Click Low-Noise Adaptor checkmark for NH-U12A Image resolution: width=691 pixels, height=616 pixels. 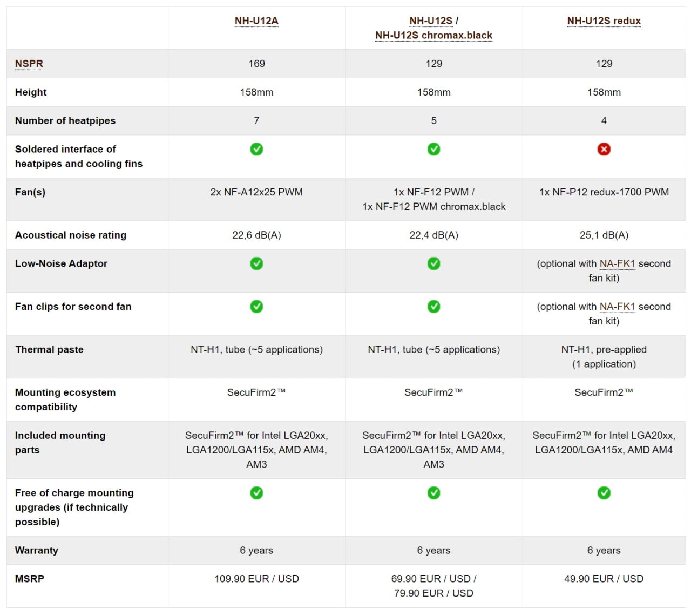256,263
